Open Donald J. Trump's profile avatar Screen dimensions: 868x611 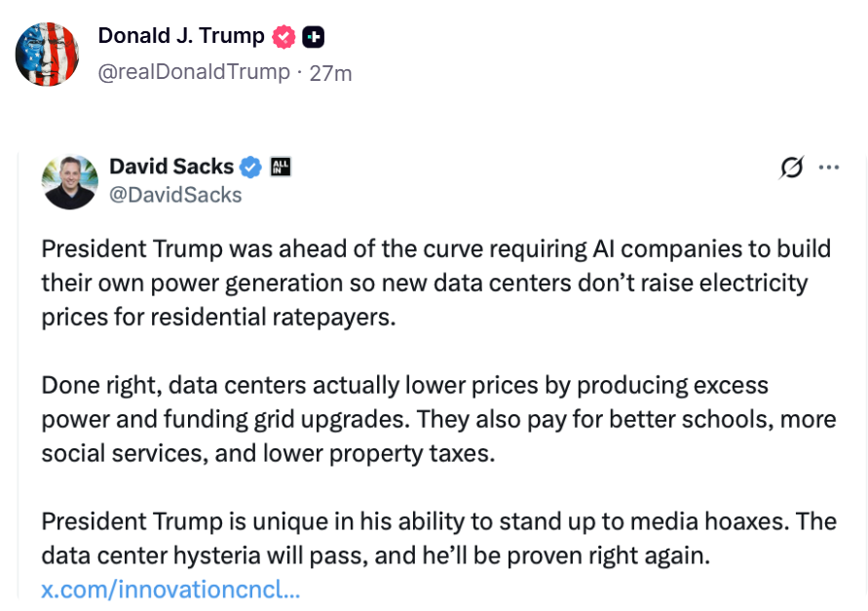point(47,55)
